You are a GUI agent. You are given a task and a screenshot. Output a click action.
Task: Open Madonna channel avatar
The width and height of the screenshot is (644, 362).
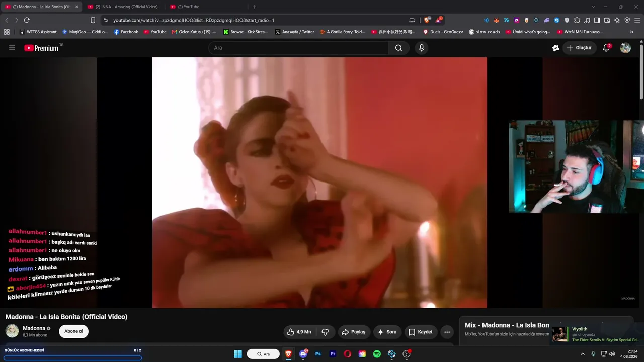[12, 331]
